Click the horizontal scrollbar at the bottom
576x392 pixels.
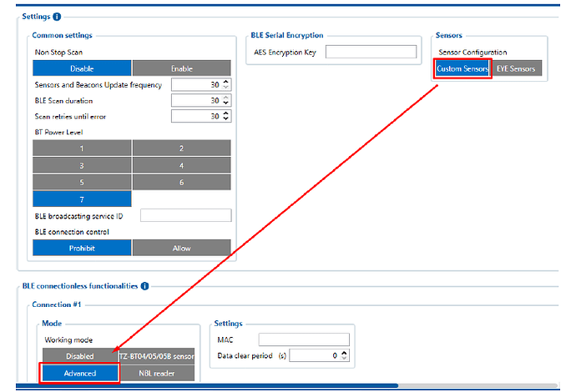[x=207, y=385]
